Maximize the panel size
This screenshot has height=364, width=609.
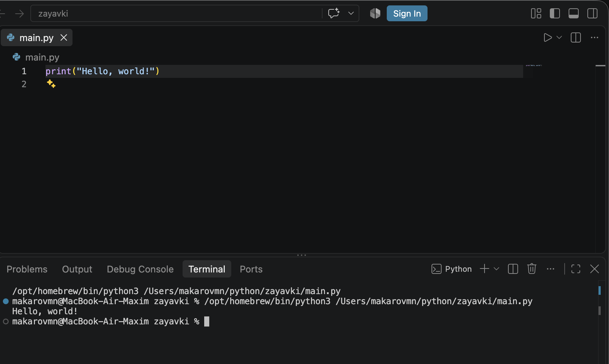[576, 269]
